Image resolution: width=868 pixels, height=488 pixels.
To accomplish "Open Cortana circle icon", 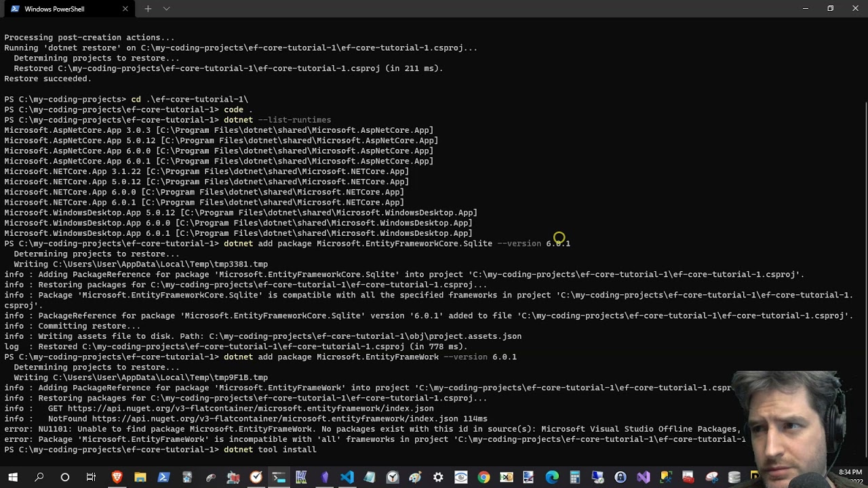I will point(65,477).
